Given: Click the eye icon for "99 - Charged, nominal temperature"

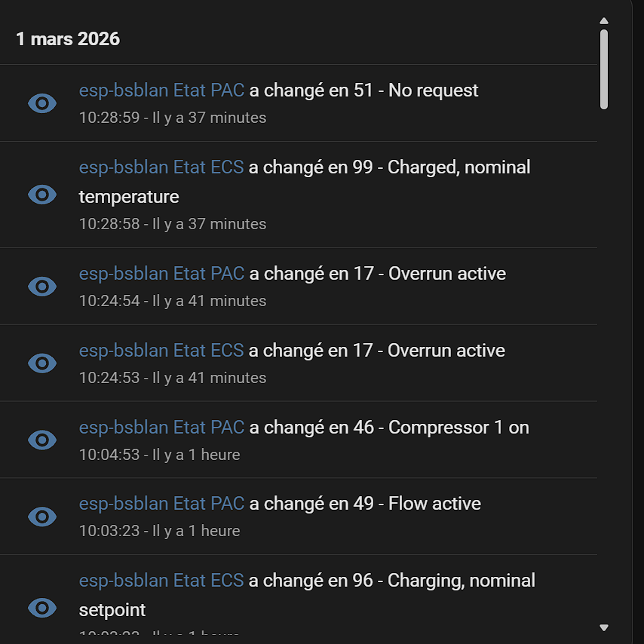Looking at the screenshot, I should (42, 195).
